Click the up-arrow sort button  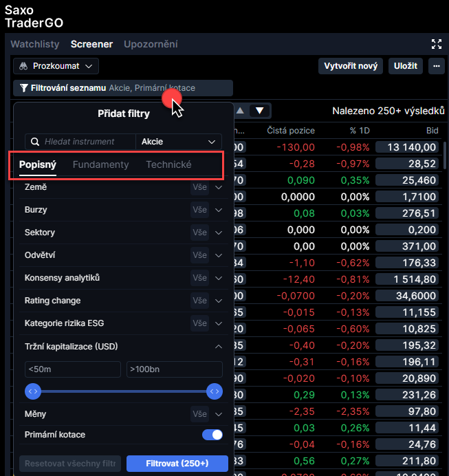click(x=240, y=111)
